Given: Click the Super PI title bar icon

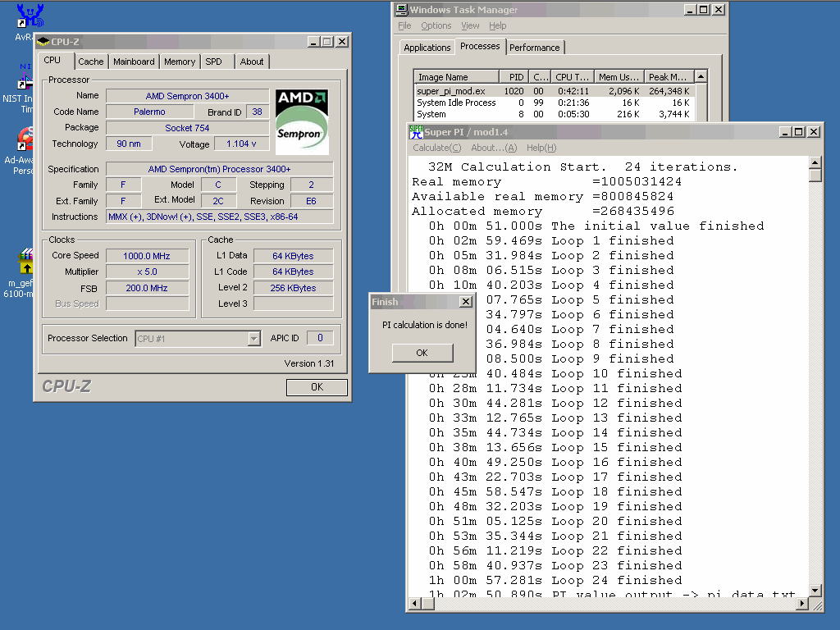Looking at the screenshot, I should [416, 132].
